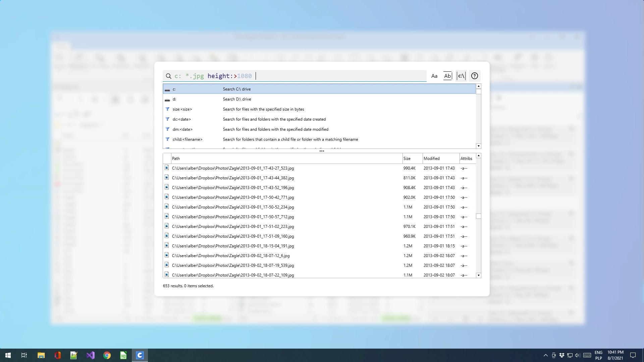
Task: Click the suggestions list scroll down arrow
Action: pyautogui.click(x=478, y=146)
